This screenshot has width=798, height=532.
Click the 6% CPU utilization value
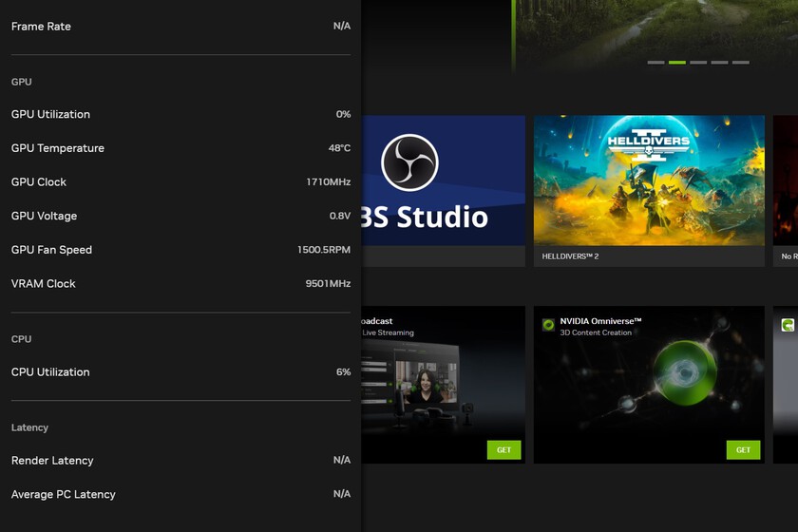click(x=343, y=372)
